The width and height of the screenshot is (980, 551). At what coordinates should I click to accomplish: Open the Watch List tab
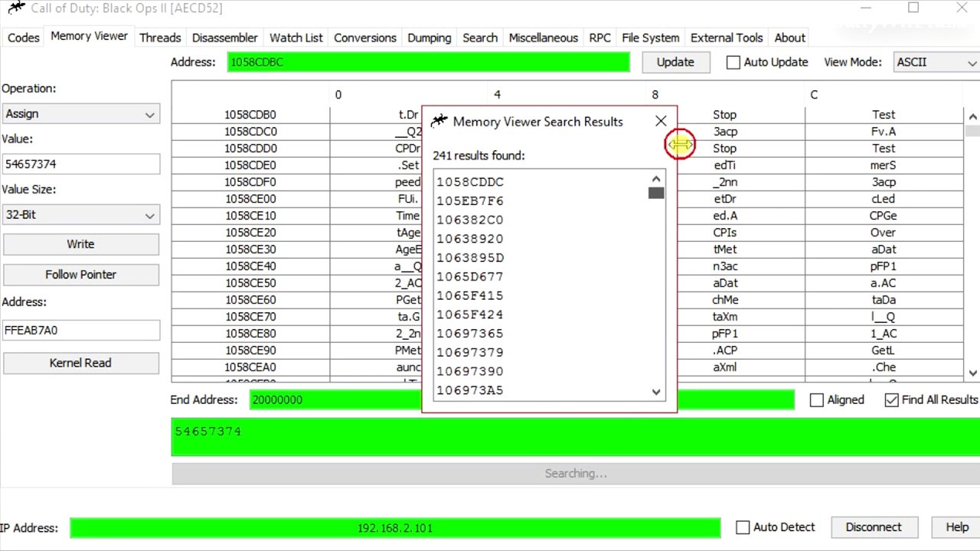296,37
